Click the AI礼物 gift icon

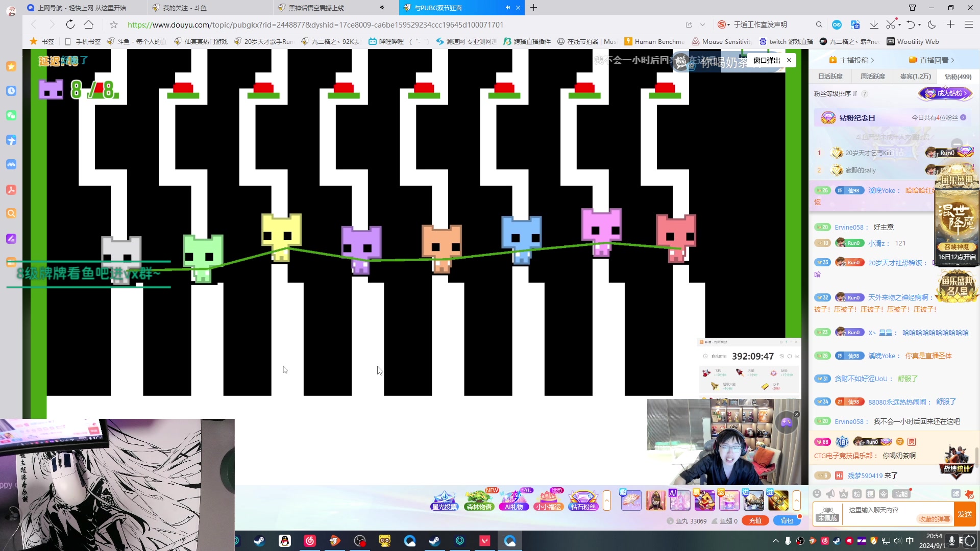pos(513,500)
